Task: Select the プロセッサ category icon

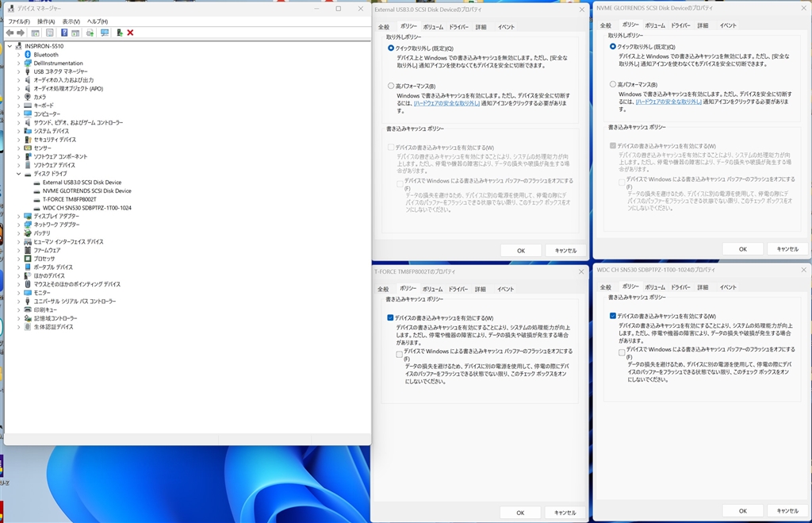Action: point(28,258)
